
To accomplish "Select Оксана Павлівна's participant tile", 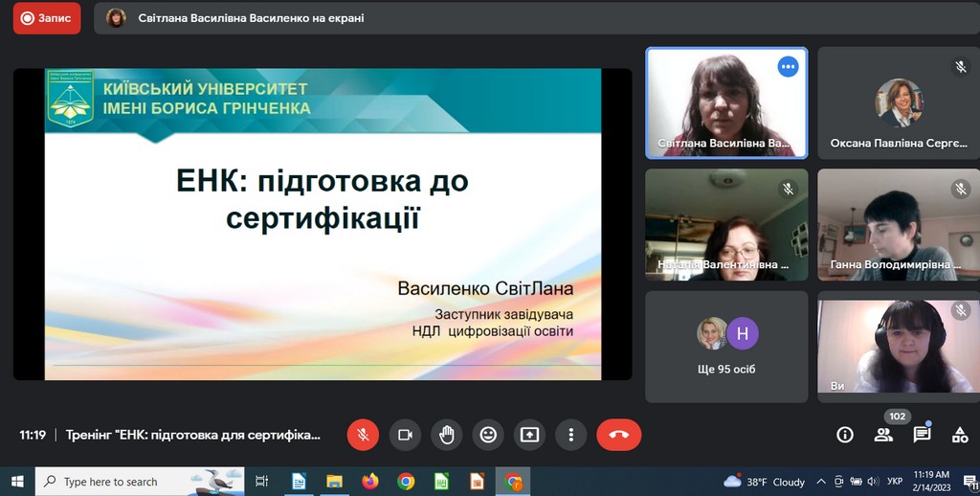I will click(898, 102).
